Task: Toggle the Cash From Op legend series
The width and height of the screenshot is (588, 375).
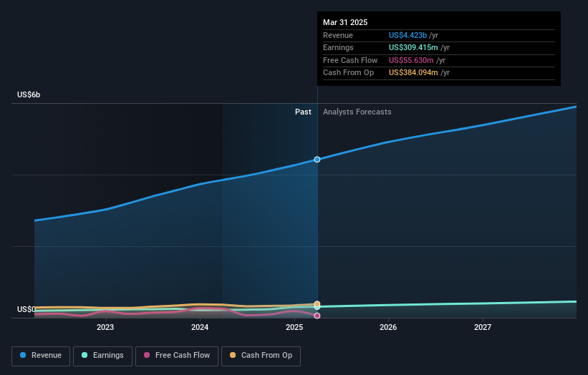Action: click(x=261, y=356)
